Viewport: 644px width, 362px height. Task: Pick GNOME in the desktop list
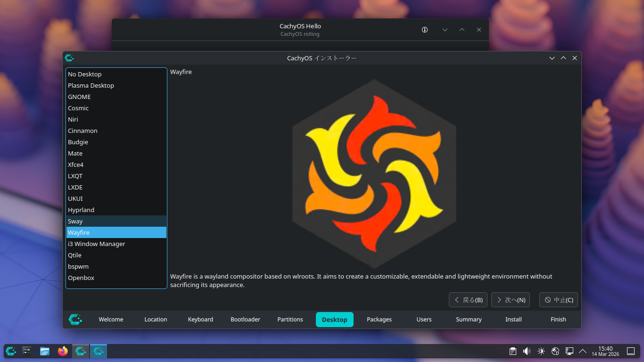pos(116,97)
